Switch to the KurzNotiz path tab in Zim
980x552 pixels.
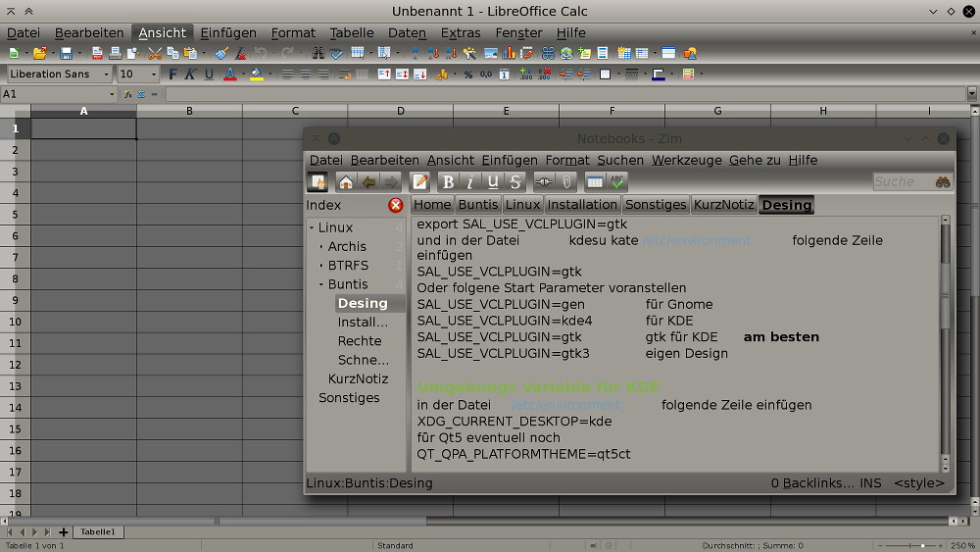click(724, 204)
